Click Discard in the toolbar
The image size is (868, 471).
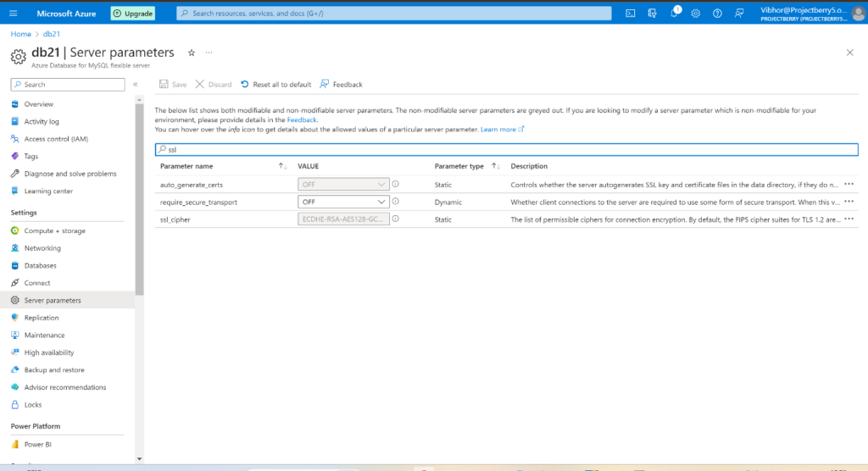(x=214, y=84)
